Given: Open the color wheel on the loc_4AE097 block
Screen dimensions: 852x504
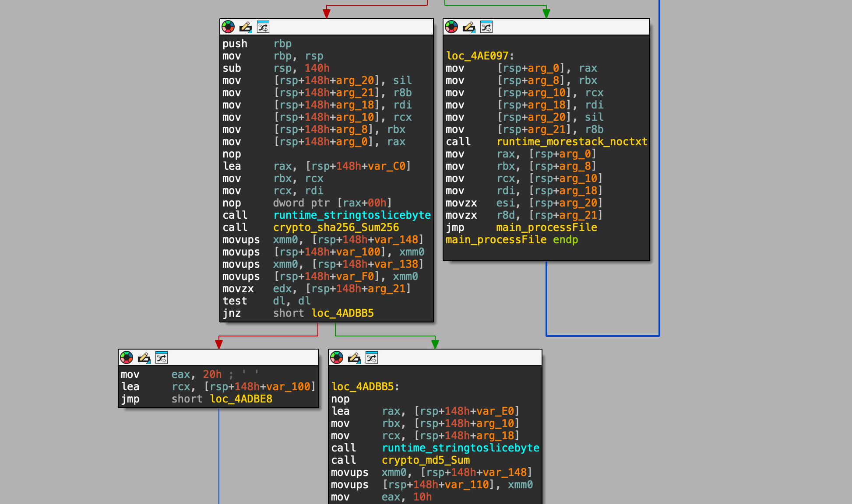Looking at the screenshot, I should (451, 27).
